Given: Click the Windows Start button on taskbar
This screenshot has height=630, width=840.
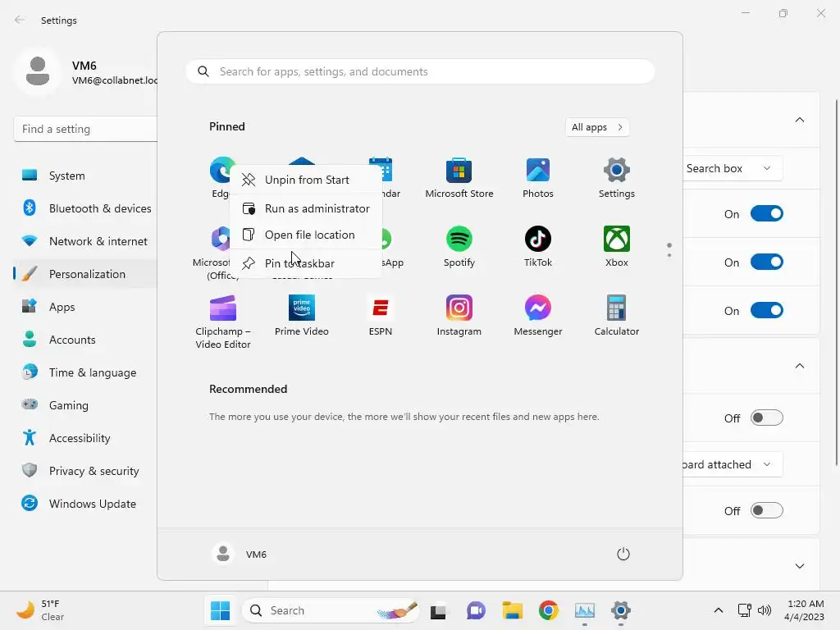Looking at the screenshot, I should [220, 610].
